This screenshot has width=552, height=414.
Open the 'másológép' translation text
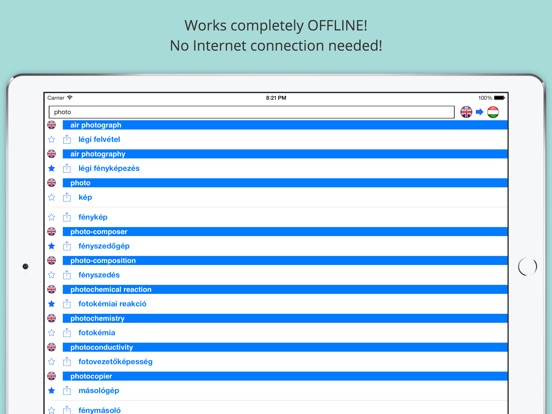pos(99,390)
